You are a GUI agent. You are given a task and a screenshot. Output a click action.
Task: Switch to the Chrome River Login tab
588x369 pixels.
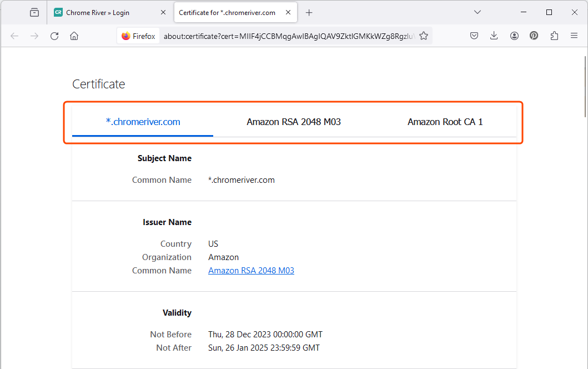109,12
